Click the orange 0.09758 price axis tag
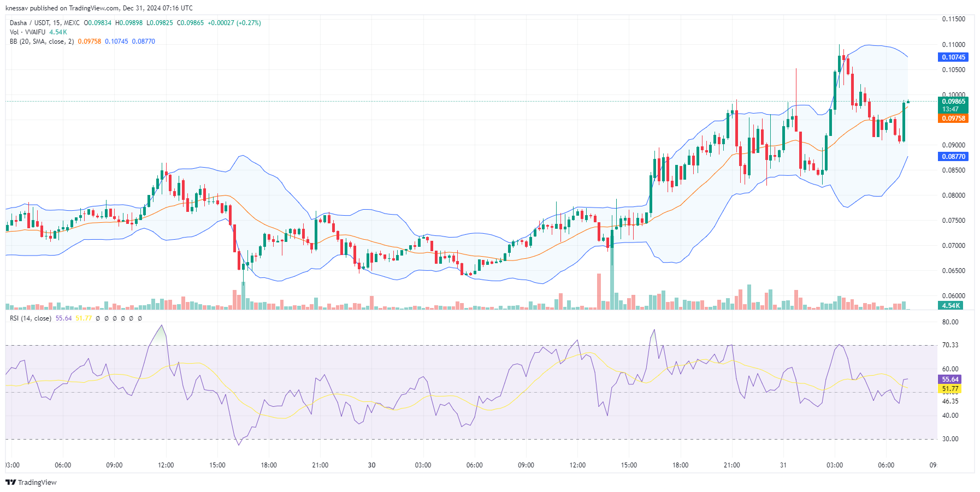The image size is (980, 492). click(x=953, y=118)
